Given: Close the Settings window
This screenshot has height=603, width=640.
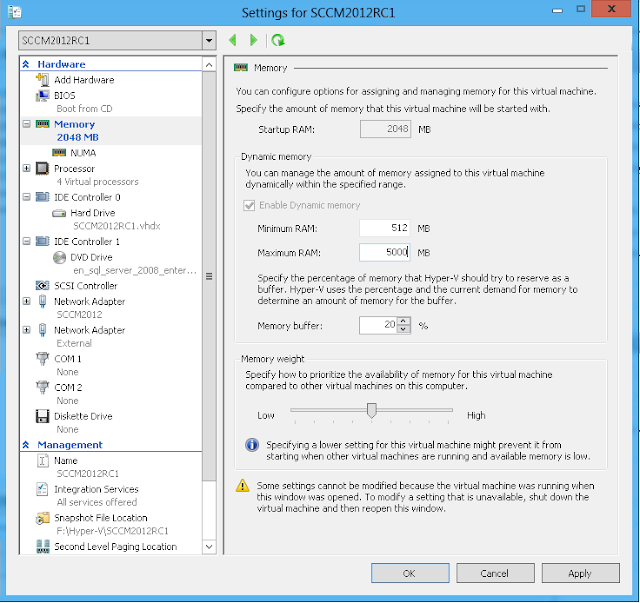Looking at the screenshot, I should (x=611, y=9).
